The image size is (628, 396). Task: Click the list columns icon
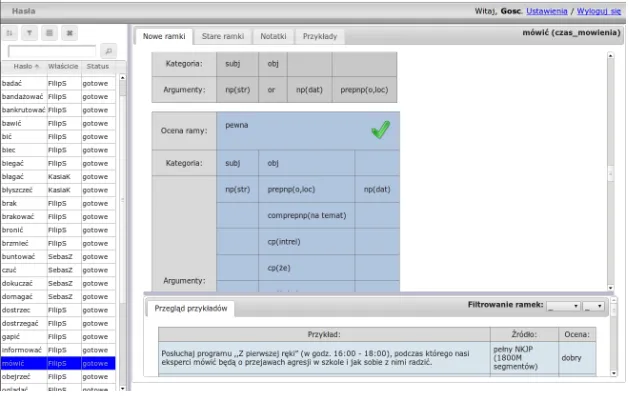tap(50, 33)
